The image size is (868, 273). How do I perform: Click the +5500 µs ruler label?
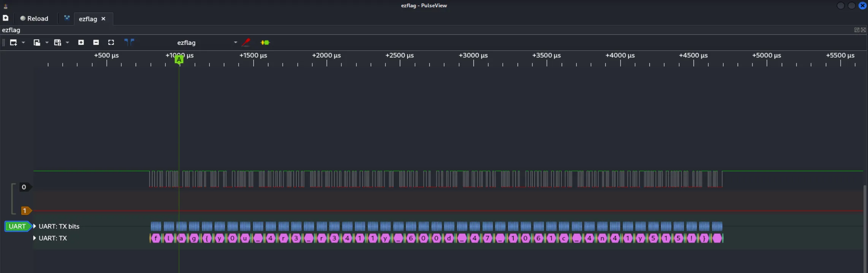coord(840,56)
